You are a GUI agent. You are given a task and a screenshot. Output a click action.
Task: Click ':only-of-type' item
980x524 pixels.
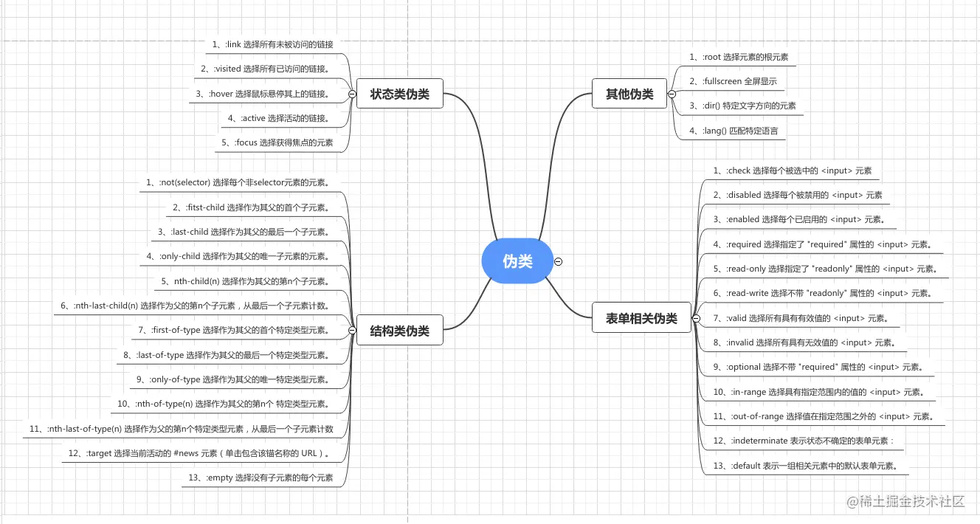[x=232, y=379]
